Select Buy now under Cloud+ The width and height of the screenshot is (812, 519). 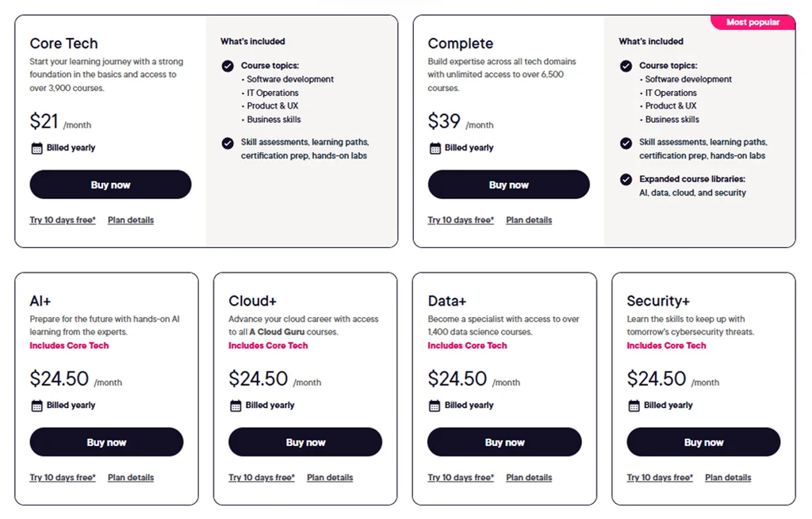[305, 442]
